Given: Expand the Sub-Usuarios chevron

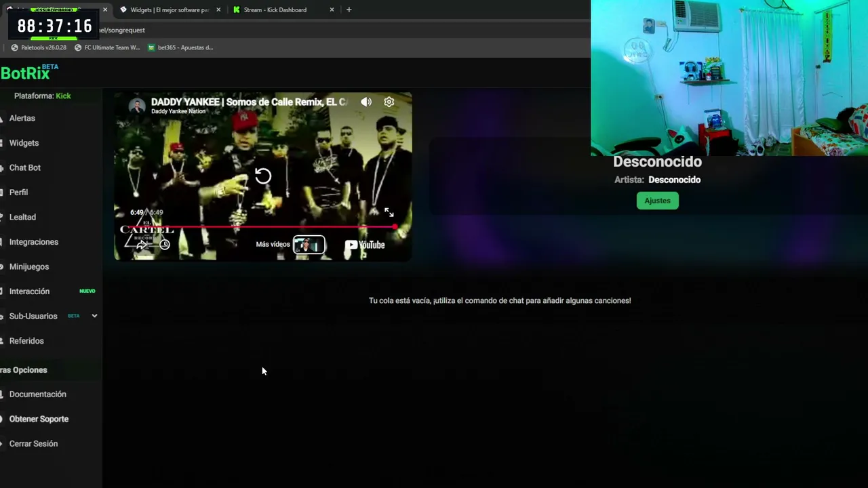Looking at the screenshot, I should 94,316.
